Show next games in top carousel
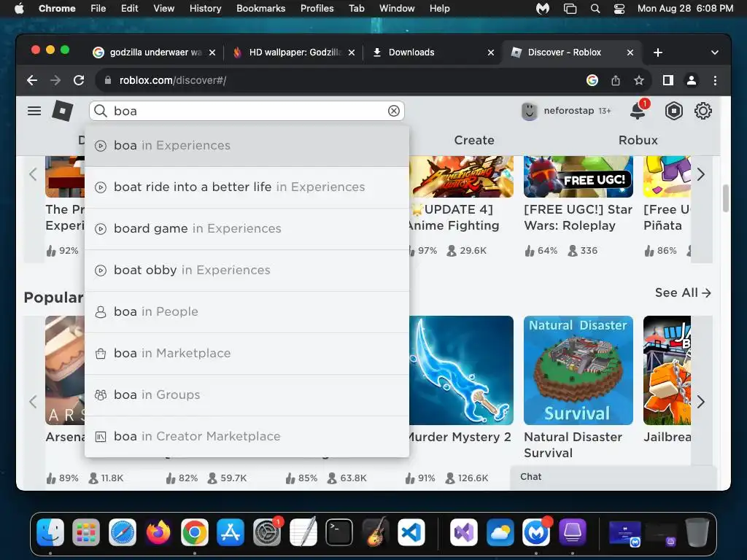 (x=701, y=174)
